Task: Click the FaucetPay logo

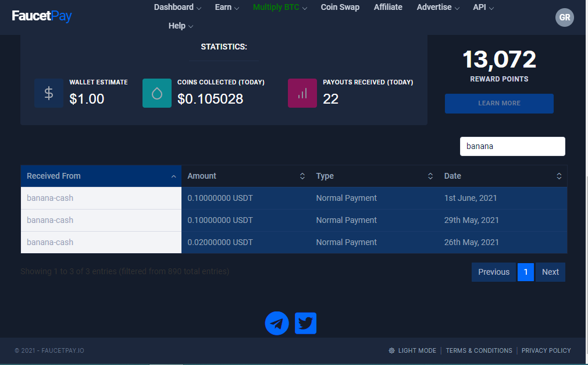Action: tap(42, 16)
